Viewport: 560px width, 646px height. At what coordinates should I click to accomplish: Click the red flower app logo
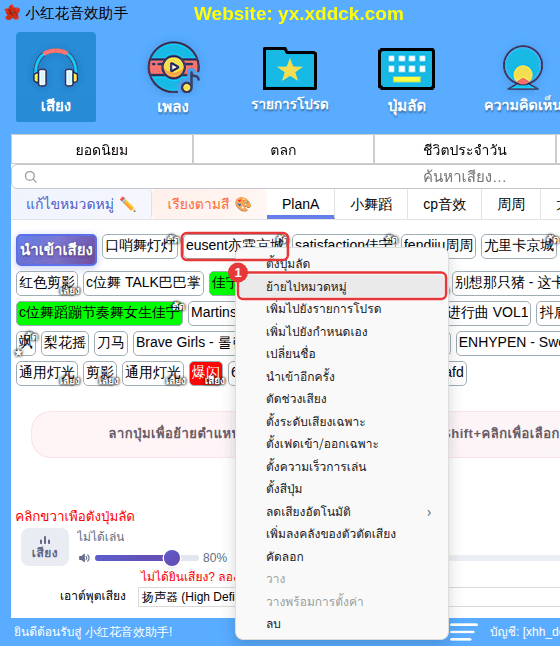pos(12,13)
